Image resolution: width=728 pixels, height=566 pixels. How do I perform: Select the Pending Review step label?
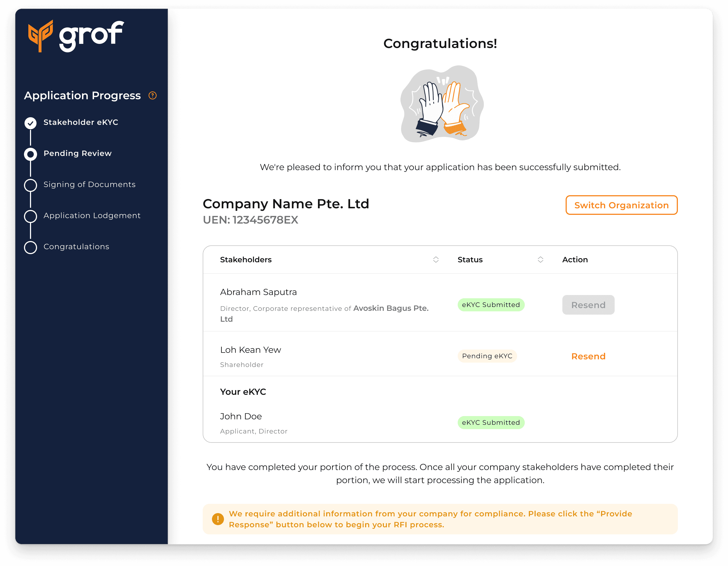coord(77,153)
